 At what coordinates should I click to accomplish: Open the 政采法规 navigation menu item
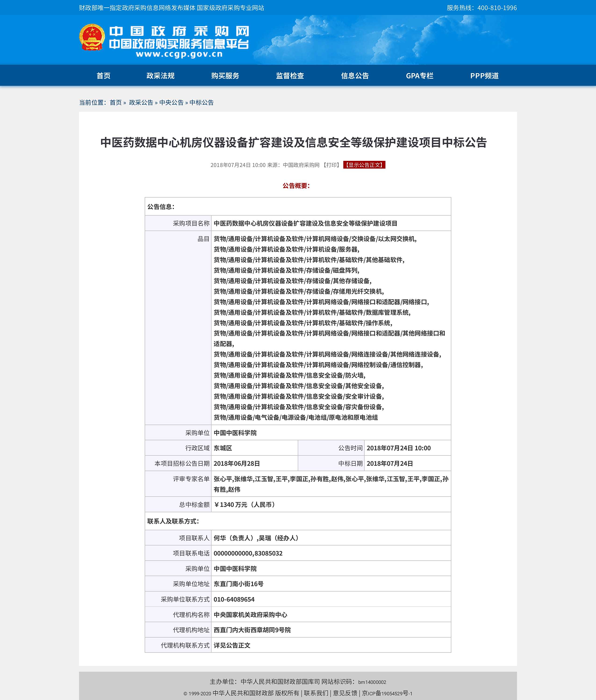point(160,76)
